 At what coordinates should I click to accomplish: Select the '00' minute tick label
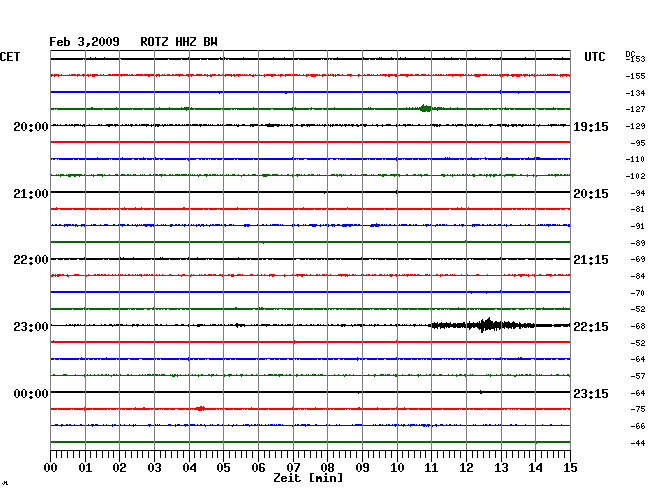coord(51,467)
